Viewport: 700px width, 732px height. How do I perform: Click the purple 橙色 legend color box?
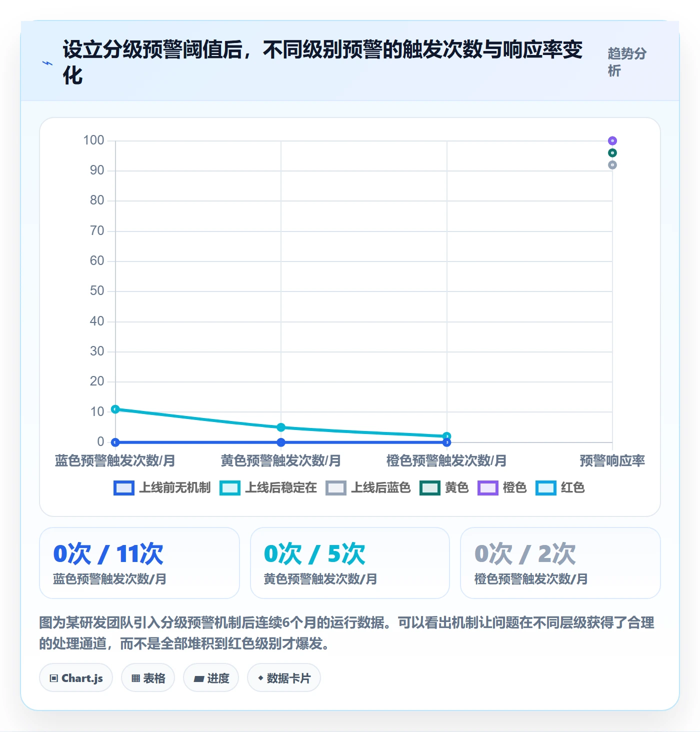[488, 488]
